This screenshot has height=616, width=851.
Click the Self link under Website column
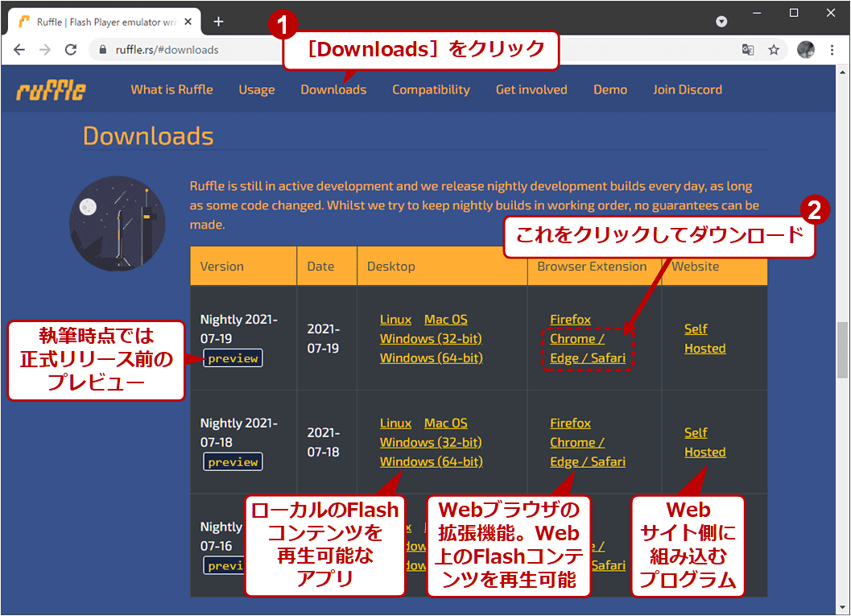pyautogui.click(x=696, y=329)
